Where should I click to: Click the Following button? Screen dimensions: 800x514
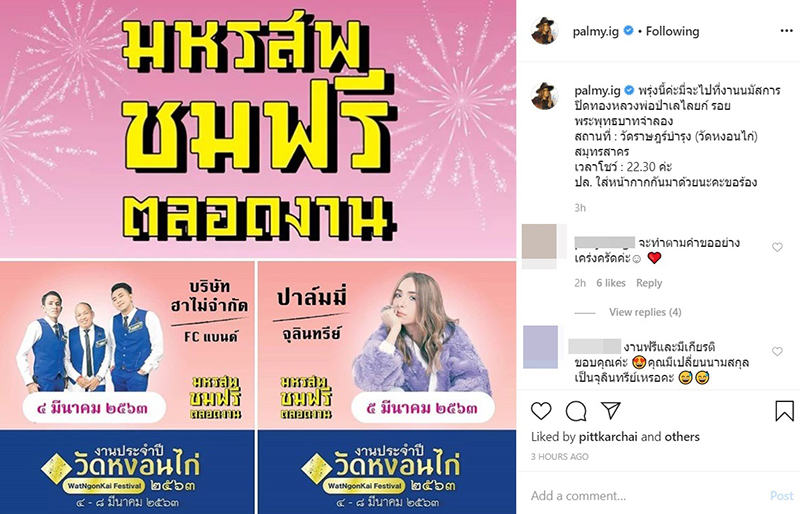672,31
